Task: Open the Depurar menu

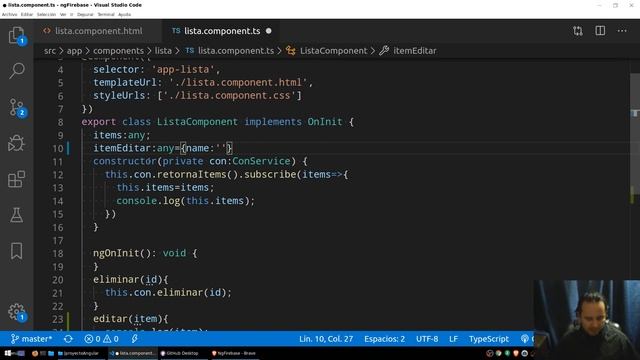Action: pyautogui.click(x=85, y=14)
